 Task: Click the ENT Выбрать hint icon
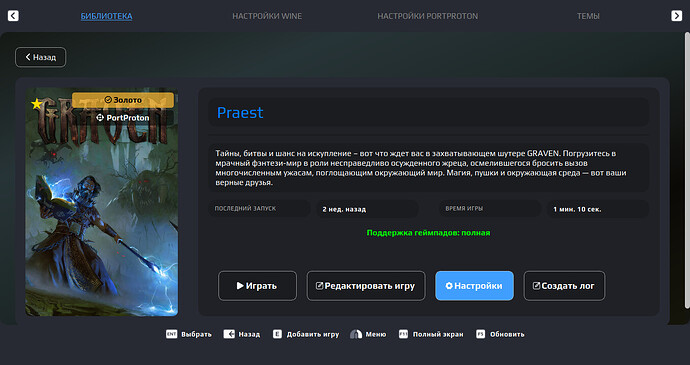[171, 334]
